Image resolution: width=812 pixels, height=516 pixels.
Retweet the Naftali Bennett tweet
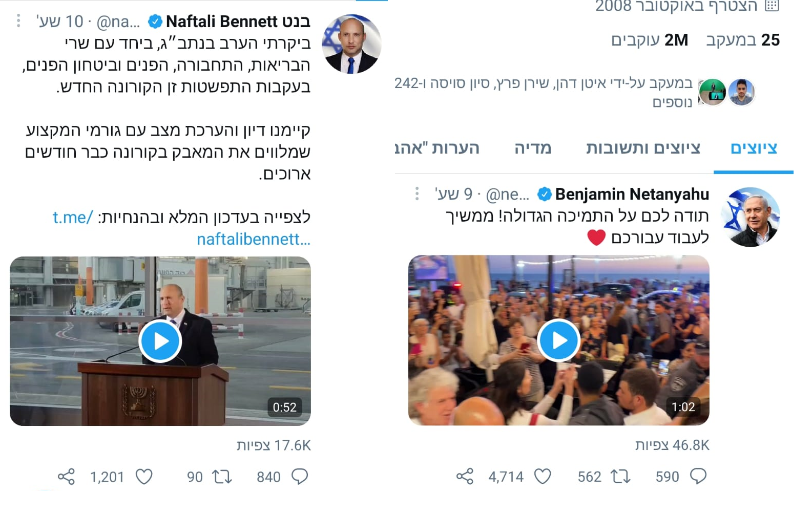(x=222, y=477)
